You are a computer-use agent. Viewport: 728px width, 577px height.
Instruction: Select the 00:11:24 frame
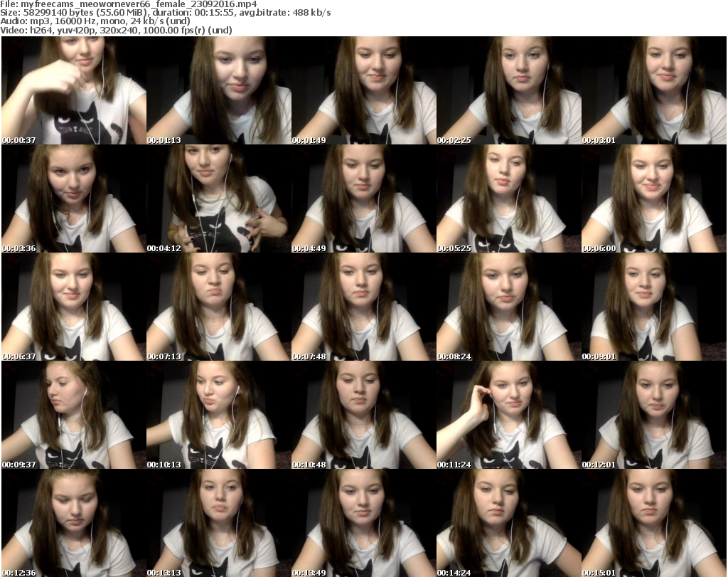coord(509,415)
